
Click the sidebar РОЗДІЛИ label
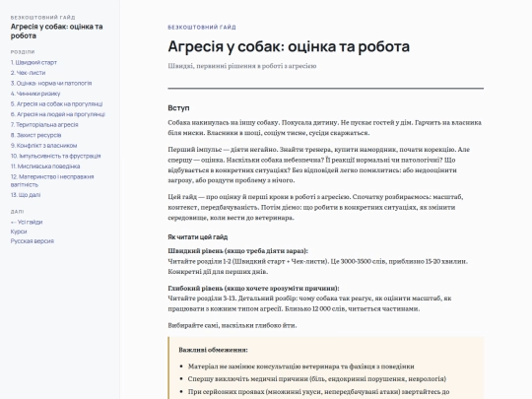[23, 52]
